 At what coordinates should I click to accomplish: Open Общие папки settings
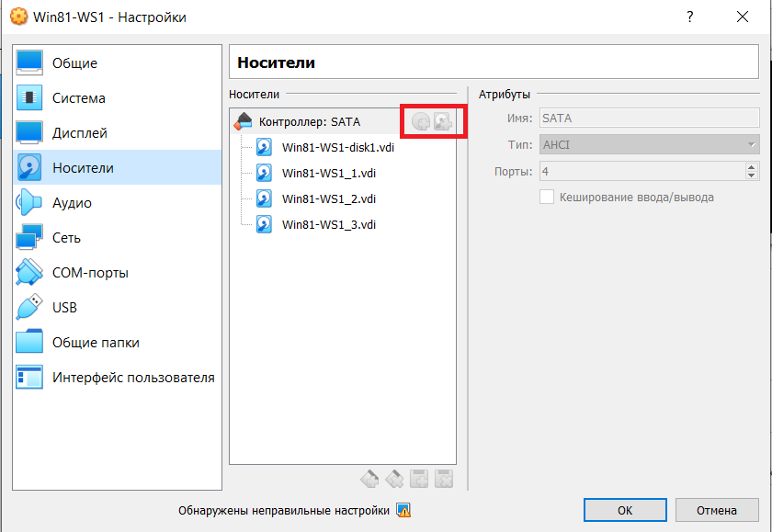point(118,343)
